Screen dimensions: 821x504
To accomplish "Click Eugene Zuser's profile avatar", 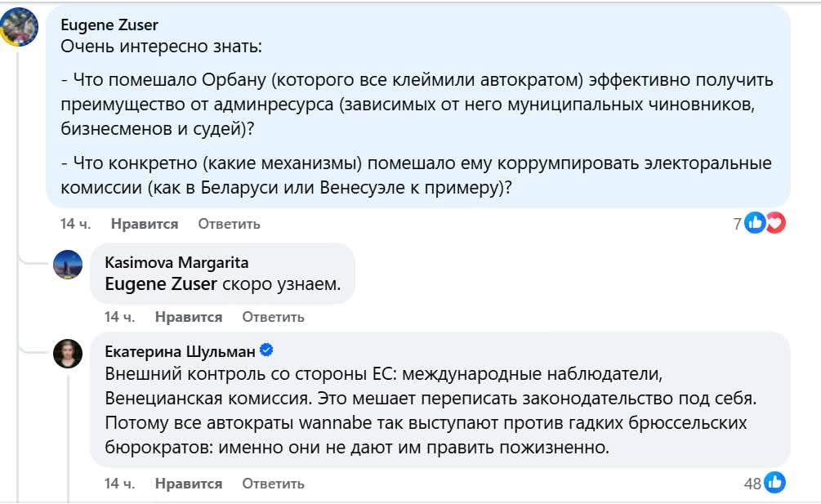I will click(20, 28).
